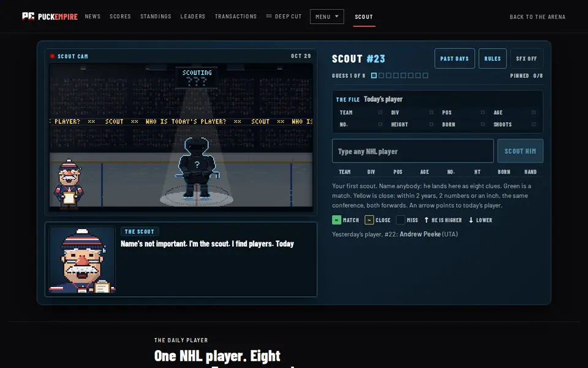Click into the NHL player name field
The image size is (588, 368).
pos(412,151)
